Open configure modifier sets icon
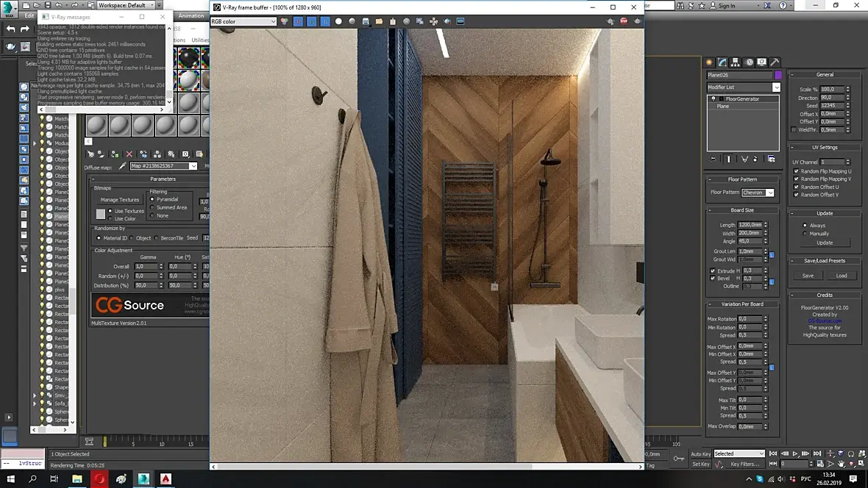Image resolution: width=868 pixels, height=488 pixels. pyautogui.click(x=771, y=159)
